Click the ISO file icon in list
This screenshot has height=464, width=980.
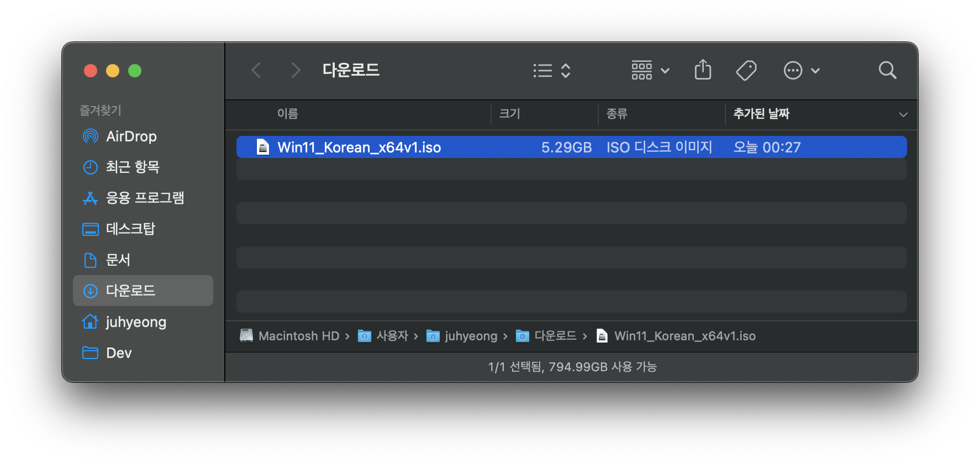(x=263, y=147)
